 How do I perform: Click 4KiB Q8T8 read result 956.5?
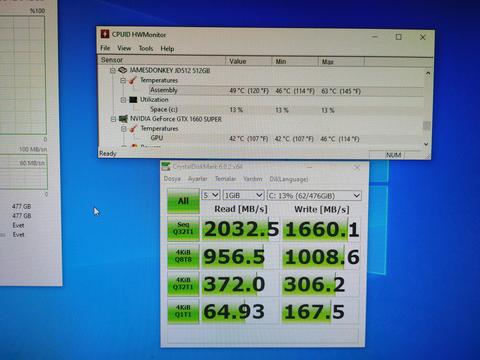click(241, 257)
